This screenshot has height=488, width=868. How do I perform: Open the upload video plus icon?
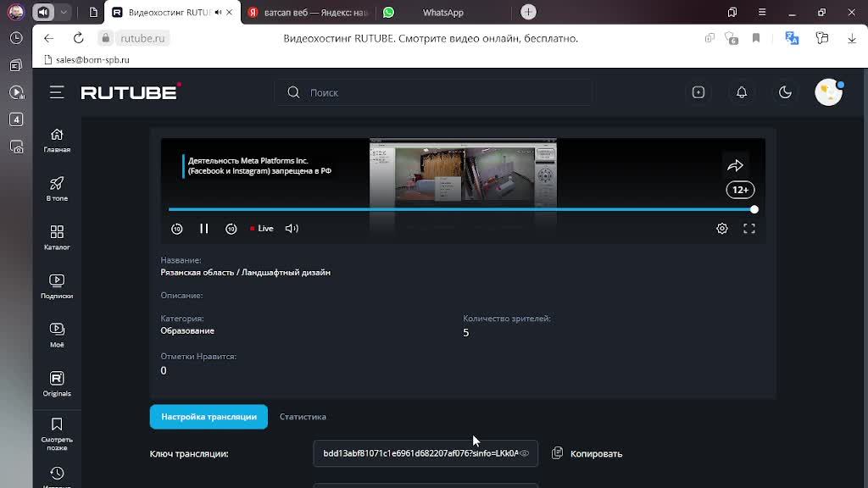(698, 92)
